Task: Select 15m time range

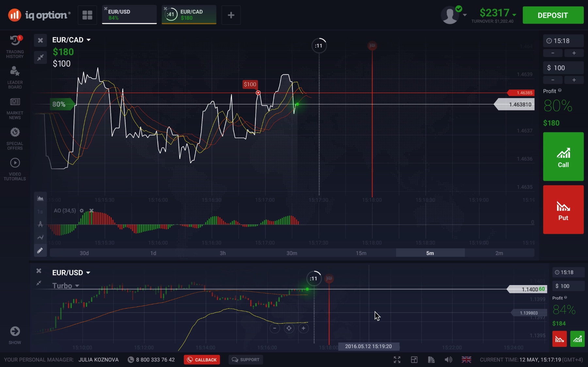Action: click(361, 253)
